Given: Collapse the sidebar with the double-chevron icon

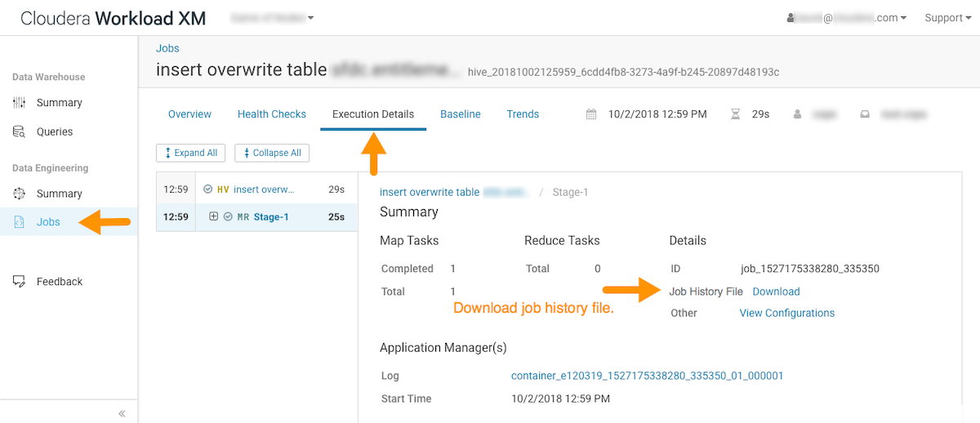Looking at the screenshot, I should pyautogui.click(x=122, y=413).
